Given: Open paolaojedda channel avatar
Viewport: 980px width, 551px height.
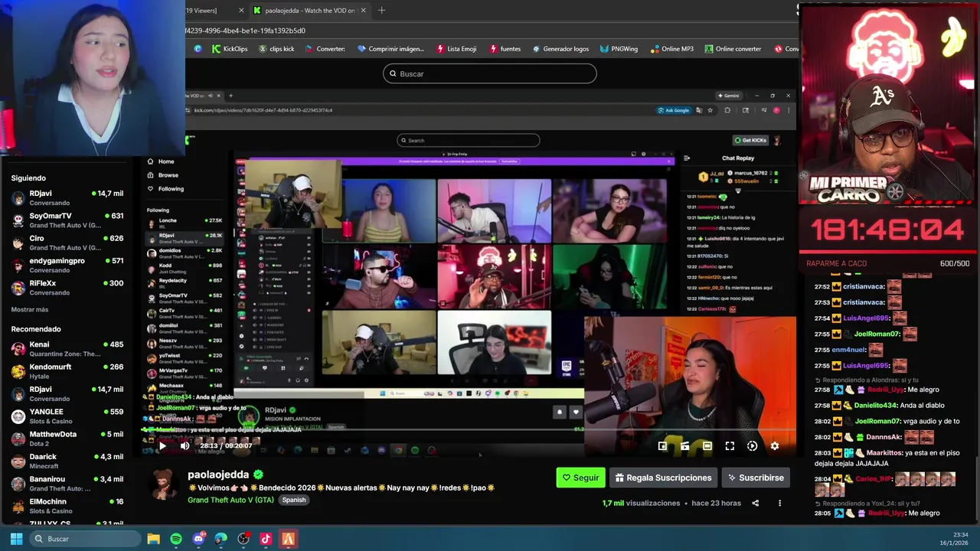Looking at the screenshot, I should [x=163, y=484].
